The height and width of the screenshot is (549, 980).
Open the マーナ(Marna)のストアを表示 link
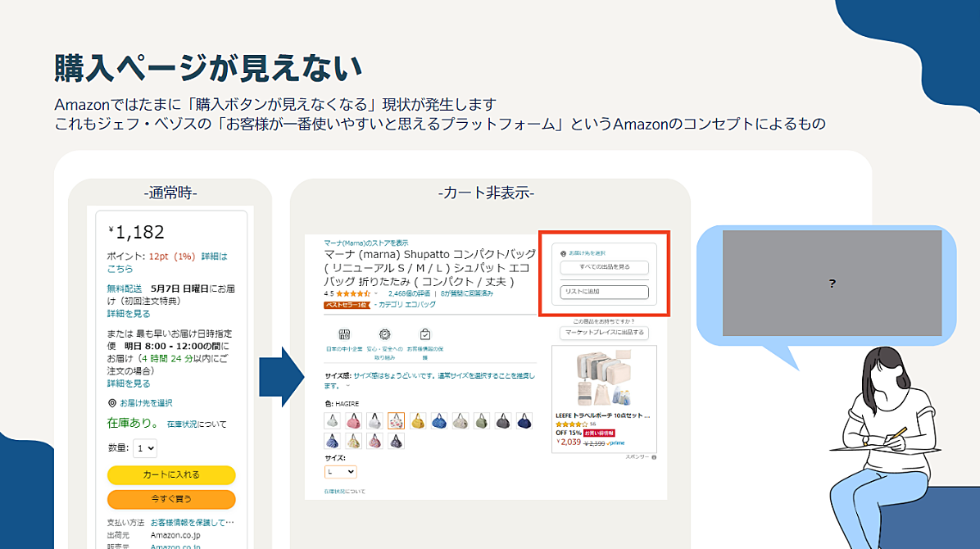tap(365, 243)
